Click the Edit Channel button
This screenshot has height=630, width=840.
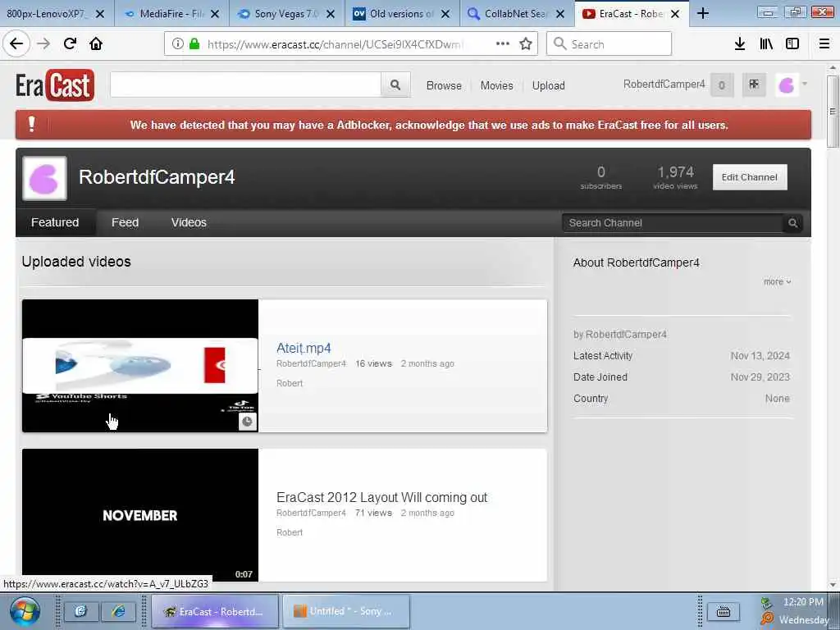click(x=750, y=177)
